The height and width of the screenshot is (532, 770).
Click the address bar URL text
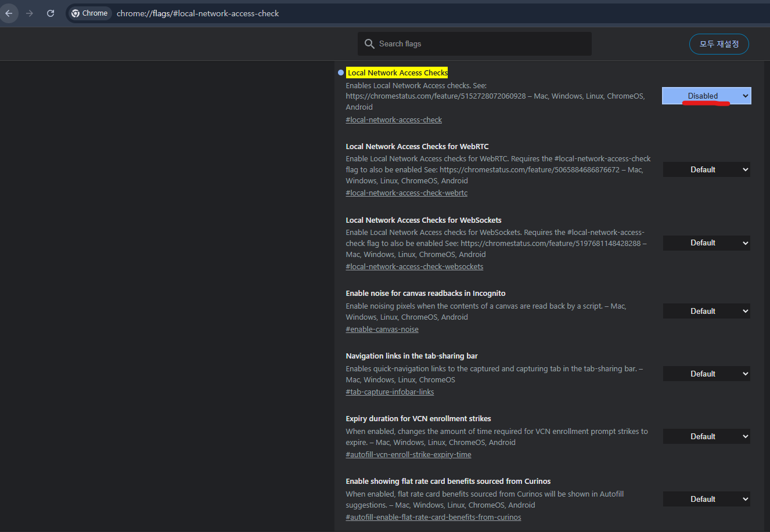[197, 13]
